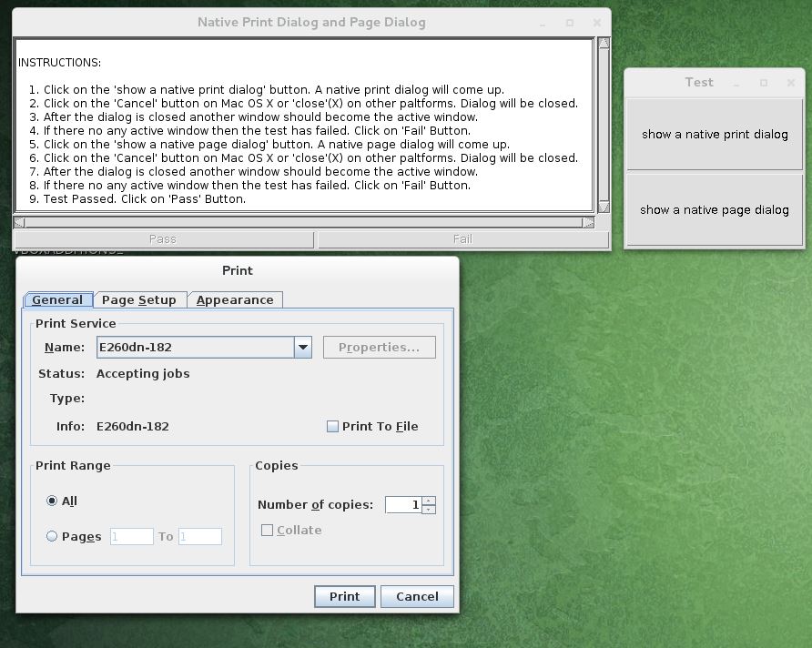The width and height of the screenshot is (812, 648).
Task: Maximize the Native Print Dialog window
Action: [x=570, y=23]
